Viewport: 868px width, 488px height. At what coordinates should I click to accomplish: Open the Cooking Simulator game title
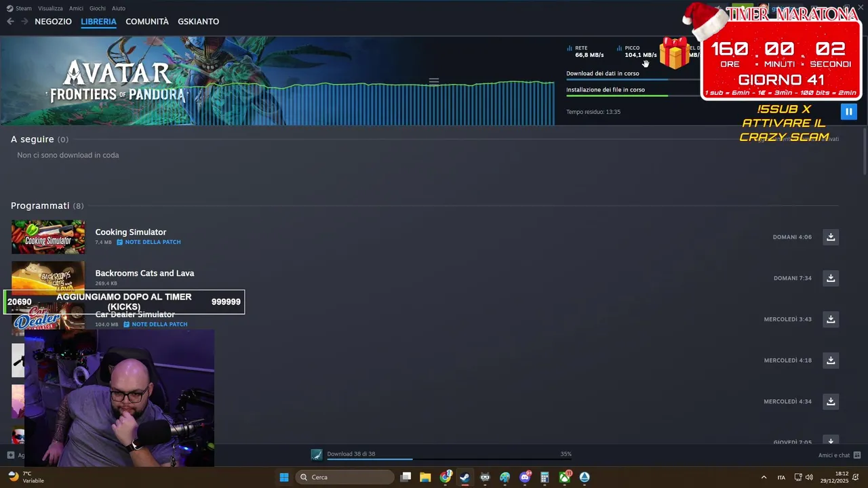[130, 232]
